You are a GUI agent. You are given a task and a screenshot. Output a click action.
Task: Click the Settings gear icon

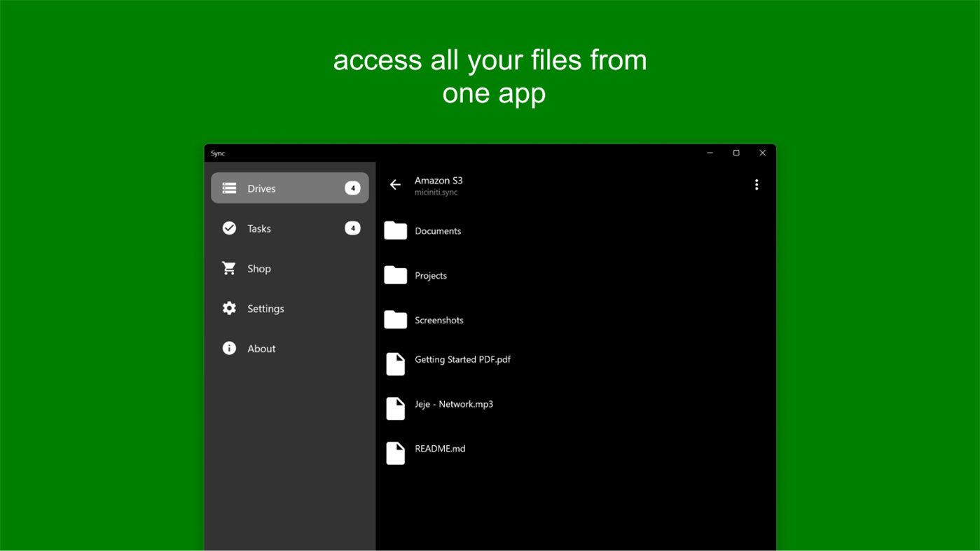[x=229, y=308]
